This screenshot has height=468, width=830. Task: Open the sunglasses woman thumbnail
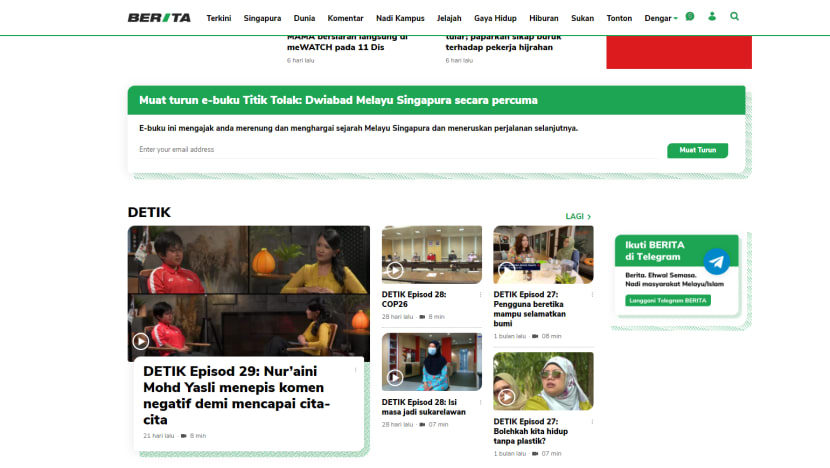coord(543,381)
